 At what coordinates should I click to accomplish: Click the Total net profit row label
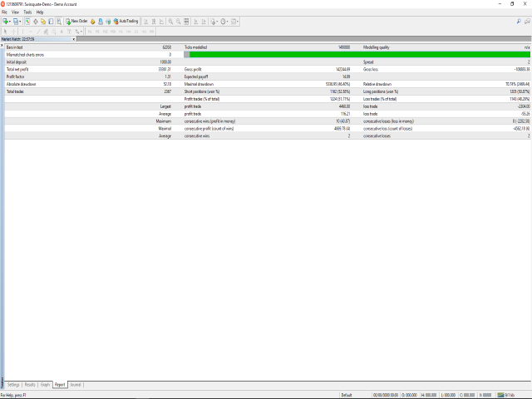click(x=17, y=69)
